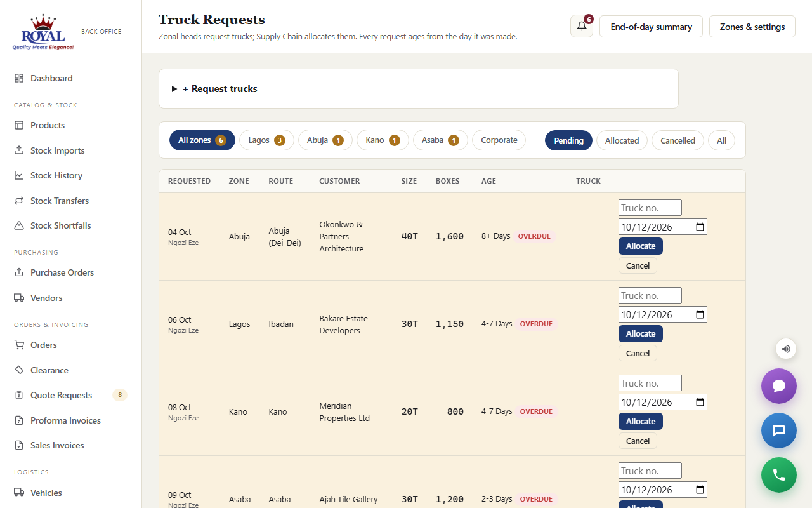Click the Vehicles truck icon
Image resolution: width=812 pixels, height=508 pixels.
tap(19, 493)
